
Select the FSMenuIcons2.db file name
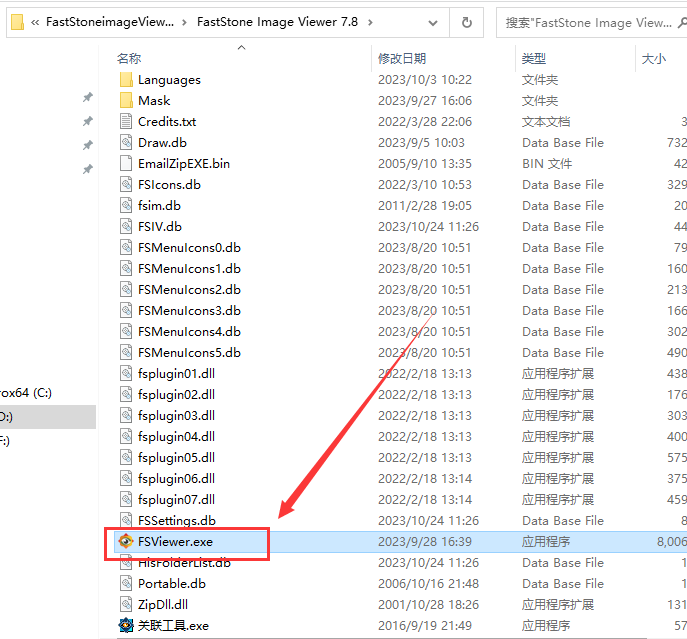point(189,290)
